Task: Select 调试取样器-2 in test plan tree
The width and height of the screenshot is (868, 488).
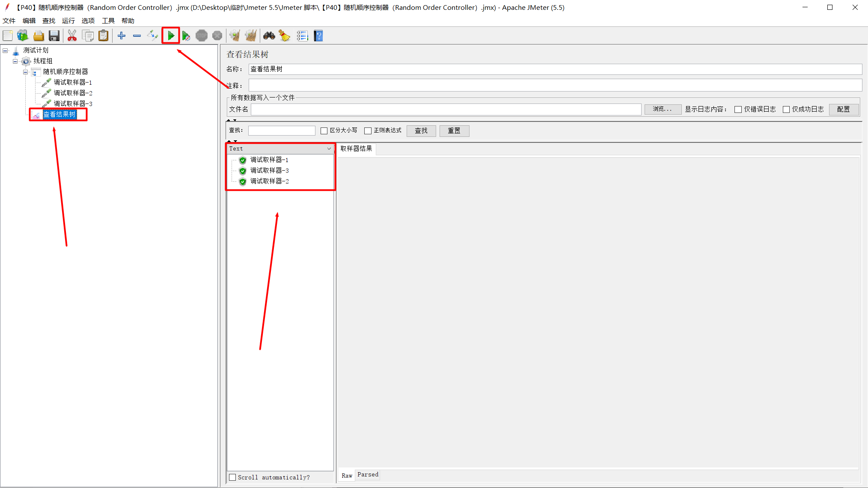Action: tap(73, 93)
